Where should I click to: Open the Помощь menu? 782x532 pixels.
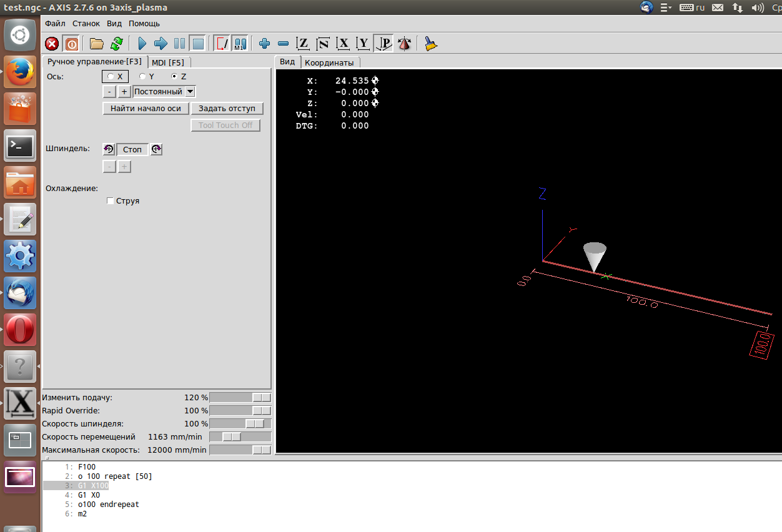pyautogui.click(x=144, y=23)
